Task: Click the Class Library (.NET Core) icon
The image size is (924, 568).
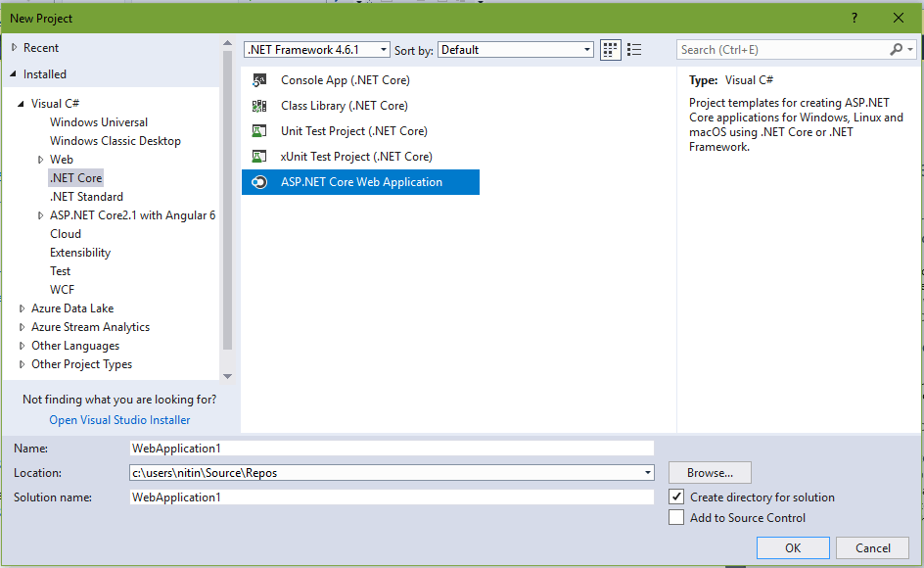Action: pos(259,106)
